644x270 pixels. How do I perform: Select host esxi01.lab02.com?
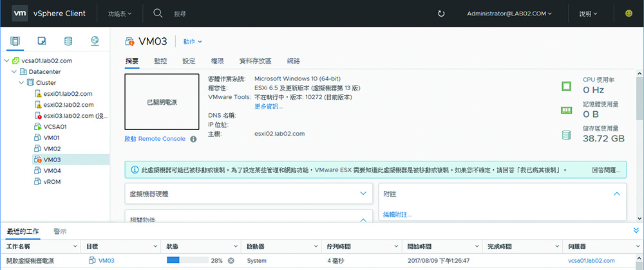68,94
